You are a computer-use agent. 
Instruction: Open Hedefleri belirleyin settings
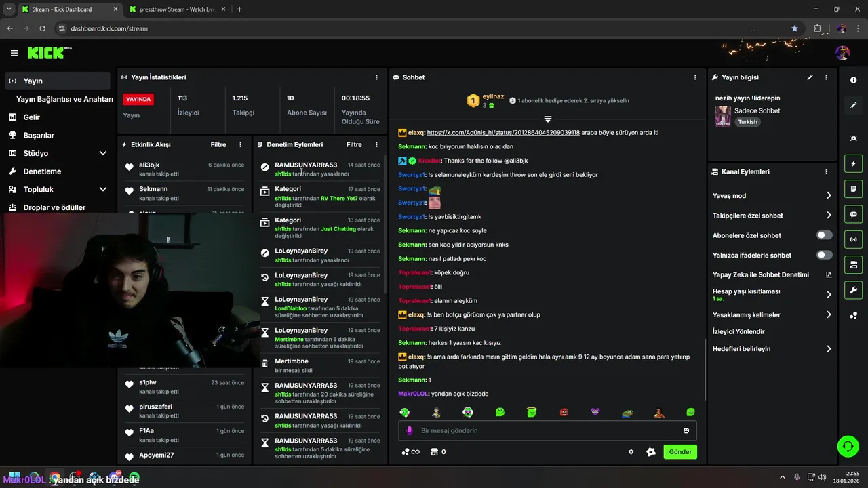[x=772, y=349]
